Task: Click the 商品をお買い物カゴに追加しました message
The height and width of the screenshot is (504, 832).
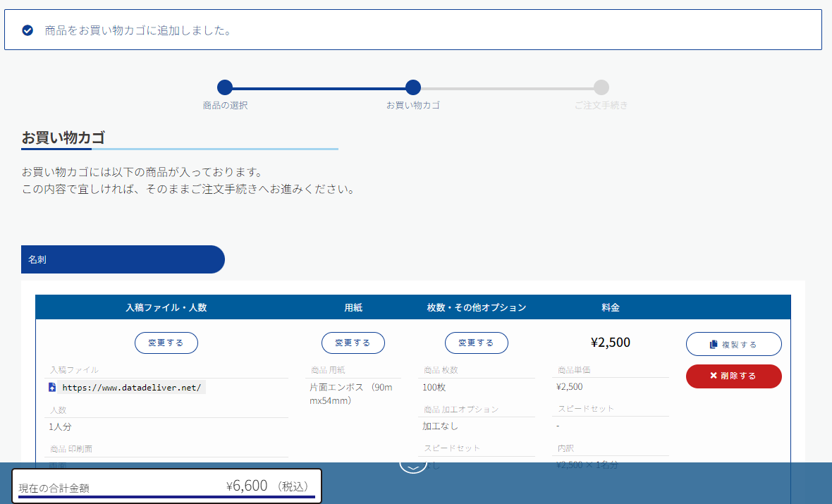Action: click(138, 30)
